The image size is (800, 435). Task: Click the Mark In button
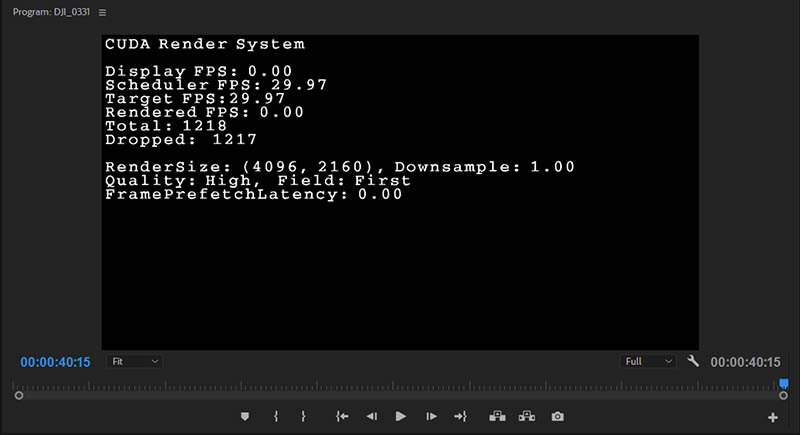pyautogui.click(x=276, y=417)
